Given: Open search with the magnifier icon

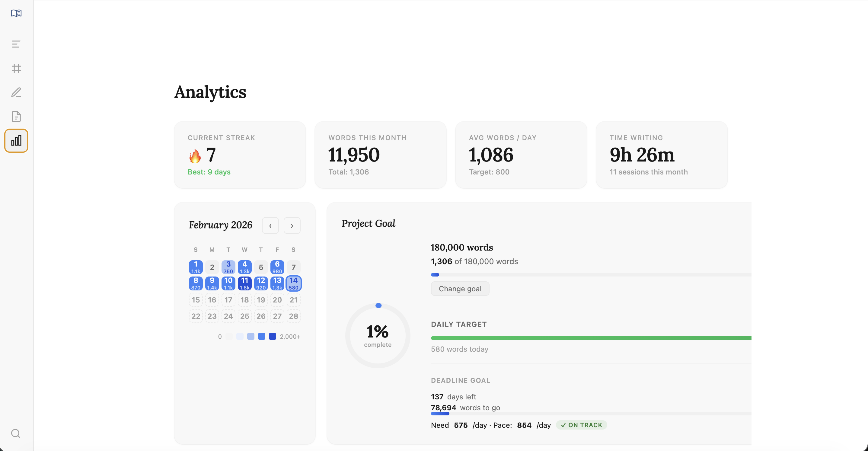Looking at the screenshot, I should coord(15,433).
